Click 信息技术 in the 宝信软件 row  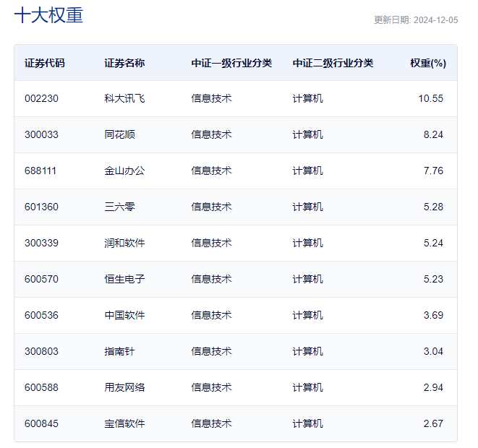point(212,423)
